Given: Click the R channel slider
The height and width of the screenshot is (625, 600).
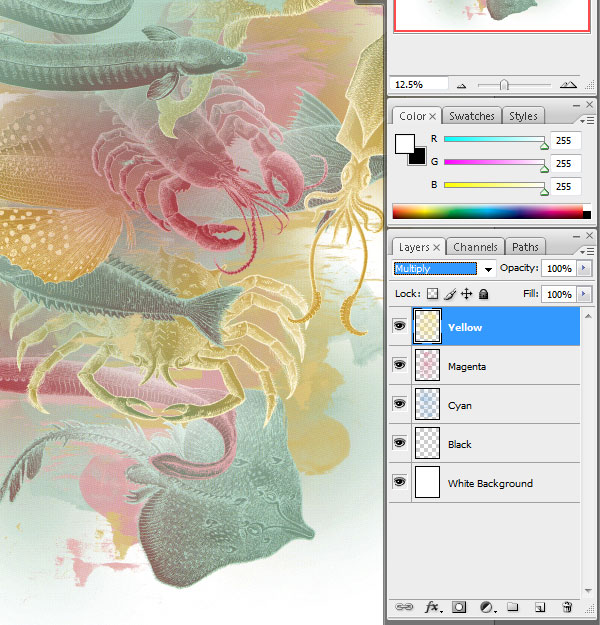Looking at the screenshot, I should click(x=494, y=139).
